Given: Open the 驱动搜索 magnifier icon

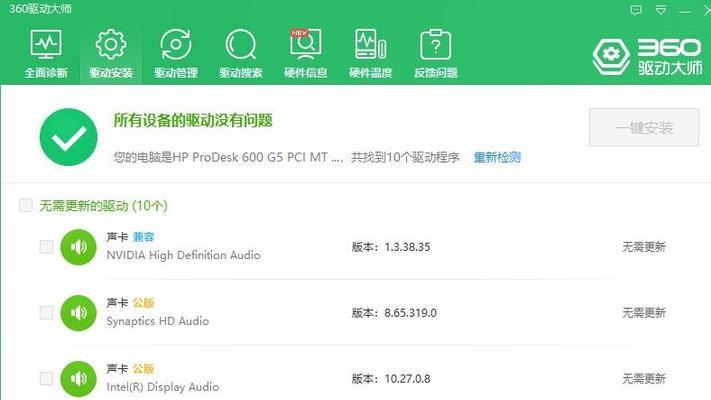Looking at the screenshot, I should [x=241, y=44].
